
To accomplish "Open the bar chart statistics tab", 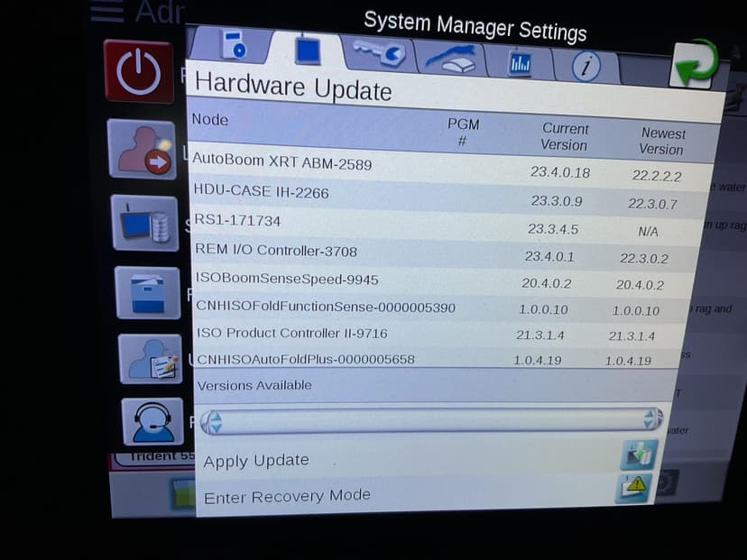I will (520, 63).
